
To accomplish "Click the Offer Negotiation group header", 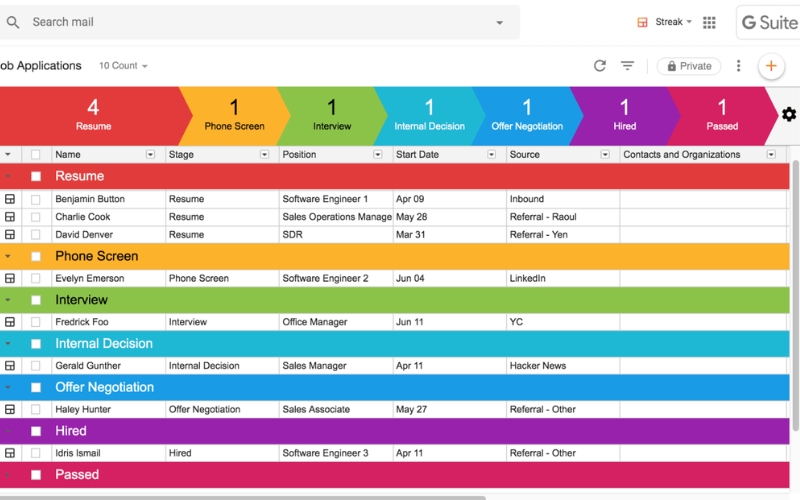I will (x=394, y=387).
